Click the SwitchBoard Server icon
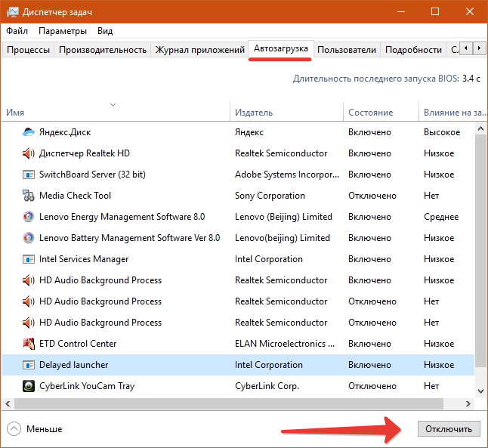 [x=29, y=175]
